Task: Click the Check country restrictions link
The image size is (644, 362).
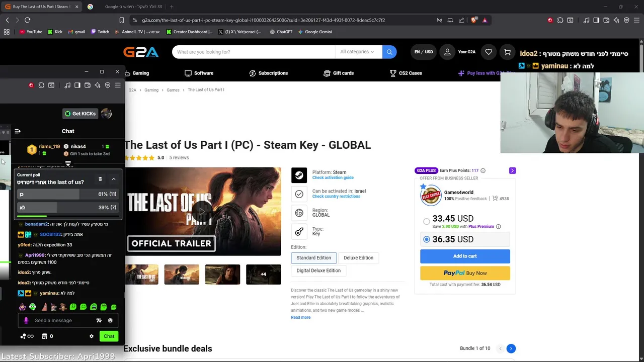Action: pyautogui.click(x=336, y=197)
